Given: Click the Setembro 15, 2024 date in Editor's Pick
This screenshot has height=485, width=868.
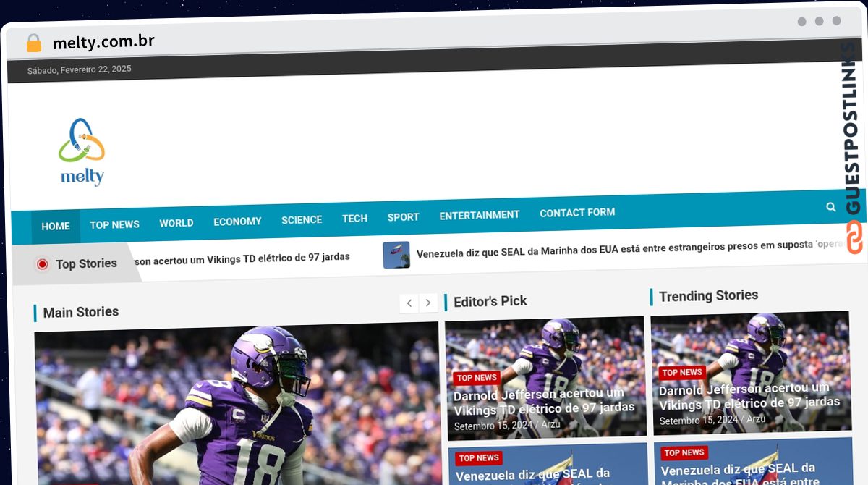Looking at the screenshot, I should point(493,426).
